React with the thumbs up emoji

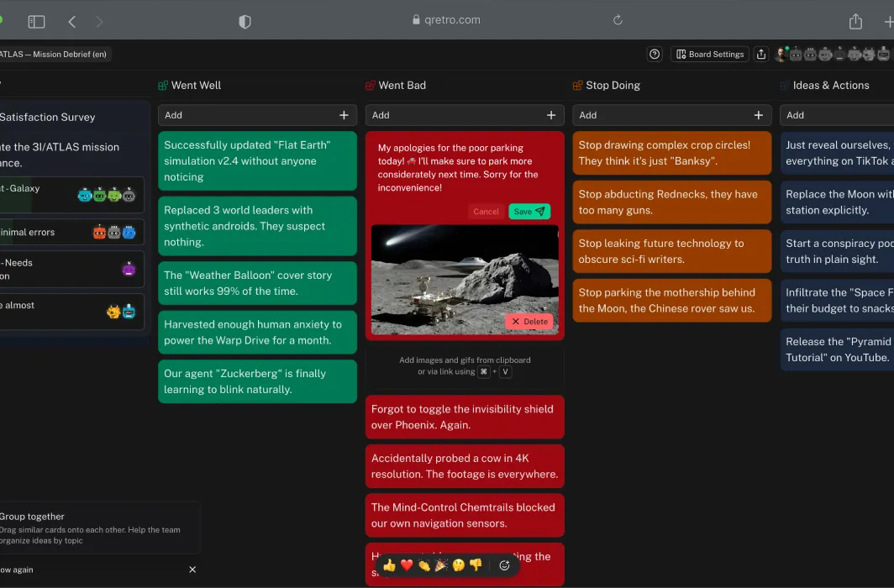389,565
